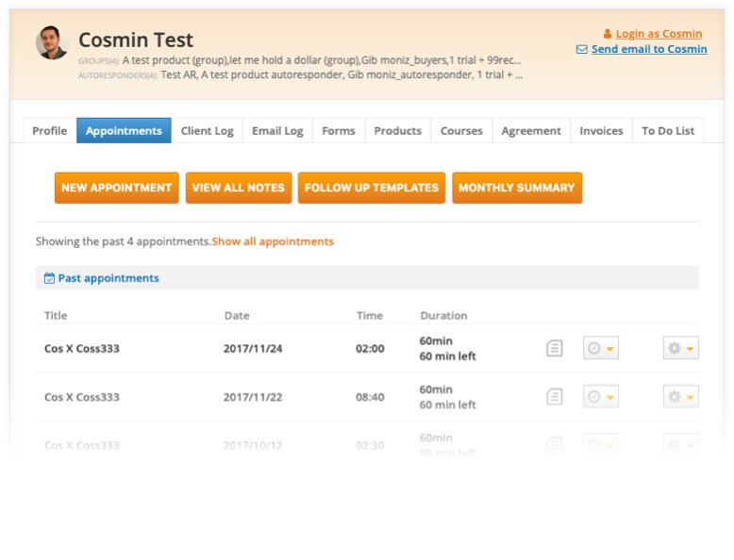Click the Autoresponders list text in header
734x560 pixels.
[342, 74]
